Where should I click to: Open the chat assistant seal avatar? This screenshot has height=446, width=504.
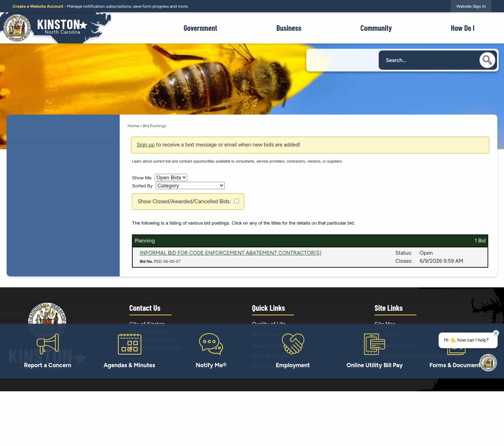click(x=488, y=362)
